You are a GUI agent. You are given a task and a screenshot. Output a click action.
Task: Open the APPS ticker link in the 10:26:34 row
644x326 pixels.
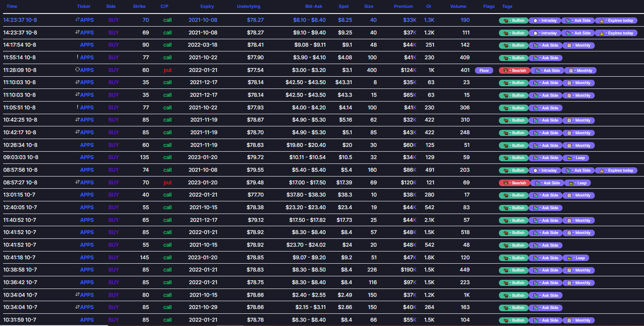[x=87, y=145]
